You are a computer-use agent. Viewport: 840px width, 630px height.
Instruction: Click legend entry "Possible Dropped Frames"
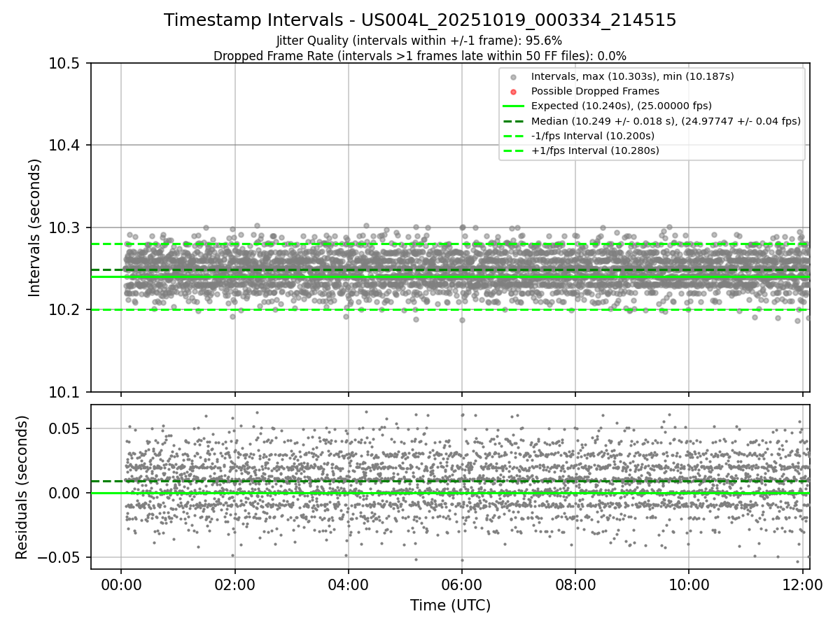click(x=595, y=91)
